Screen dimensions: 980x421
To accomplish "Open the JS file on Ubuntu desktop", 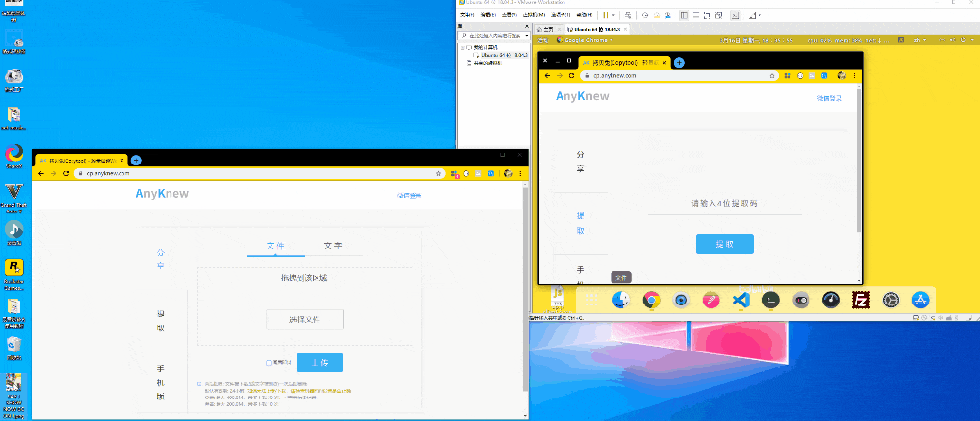I will tap(559, 299).
